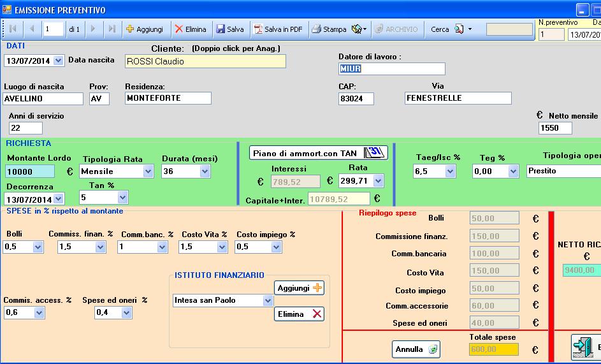Go to first record navigation arrow

[x=13, y=29]
